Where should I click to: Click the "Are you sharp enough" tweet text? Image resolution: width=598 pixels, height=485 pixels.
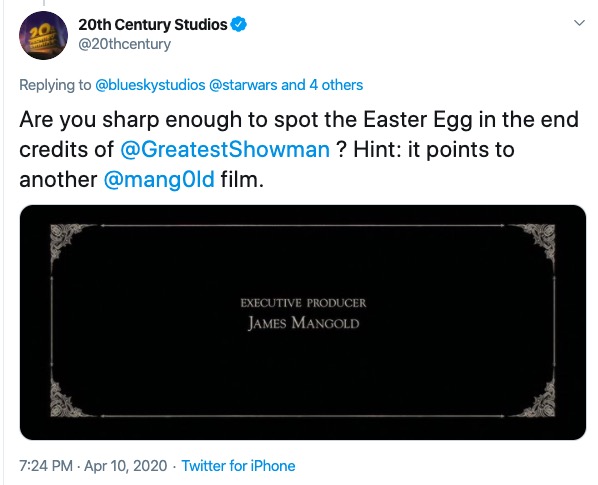point(299,149)
